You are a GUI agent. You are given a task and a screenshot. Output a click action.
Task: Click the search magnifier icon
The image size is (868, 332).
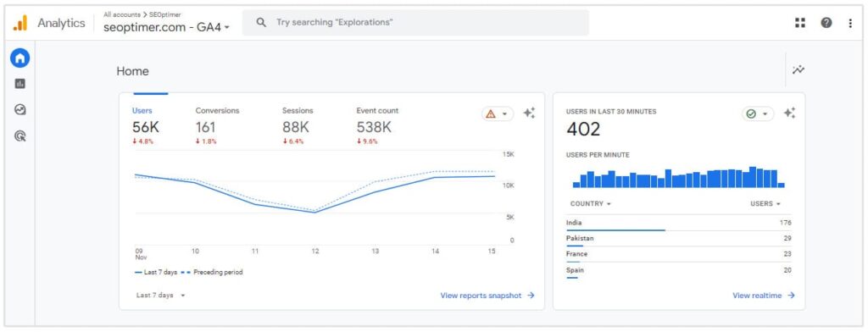click(261, 23)
